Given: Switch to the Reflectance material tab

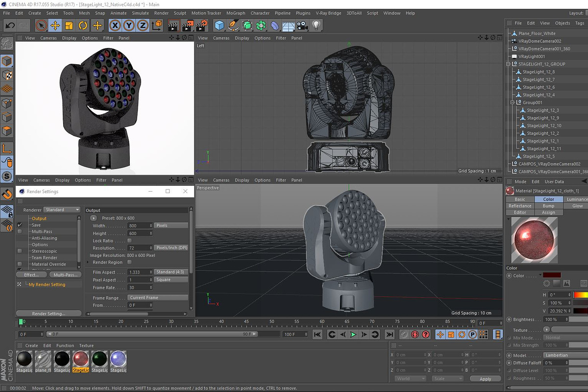Looking at the screenshot, I should [x=520, y=206].
